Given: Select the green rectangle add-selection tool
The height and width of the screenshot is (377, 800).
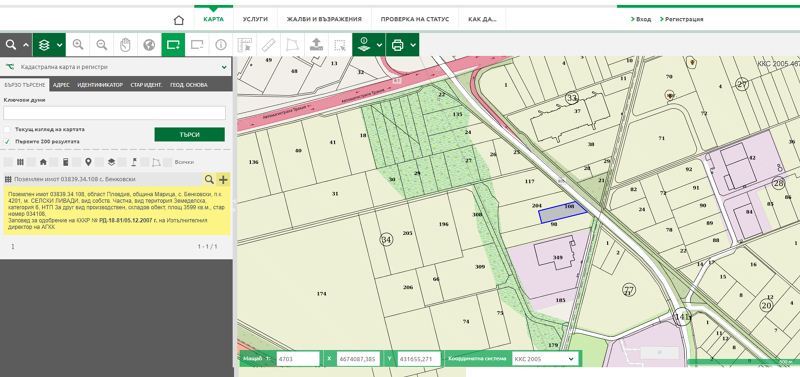Looking at the screenshot, I should [x=173, y=45].
